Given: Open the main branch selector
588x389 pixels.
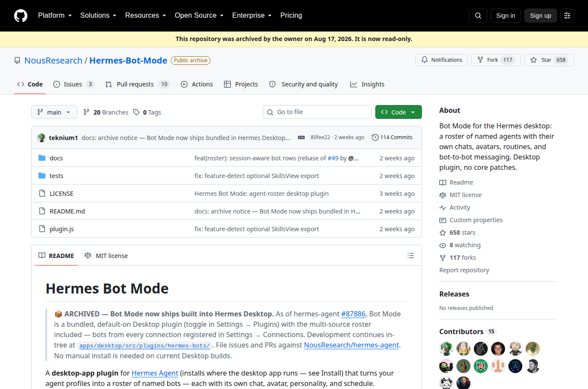Looking at the screenshot, I should click(x=54, y=112).
